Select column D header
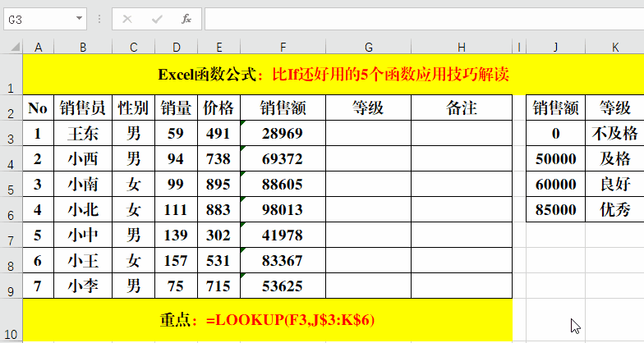The height and width of the screenshot is (343, 644). [176, 48]
